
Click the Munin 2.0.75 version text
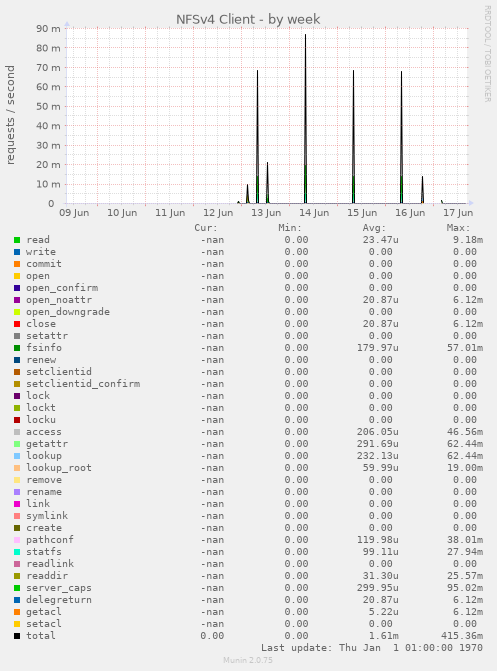[248, 660]
